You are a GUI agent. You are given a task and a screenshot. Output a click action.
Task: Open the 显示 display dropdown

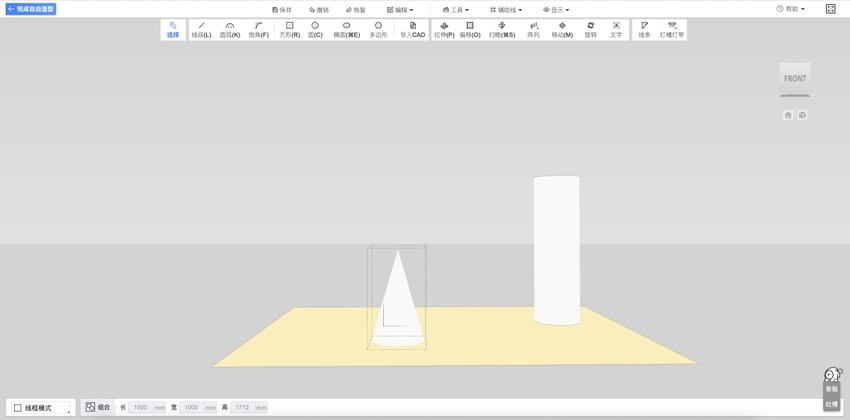(x=556, y=10)
